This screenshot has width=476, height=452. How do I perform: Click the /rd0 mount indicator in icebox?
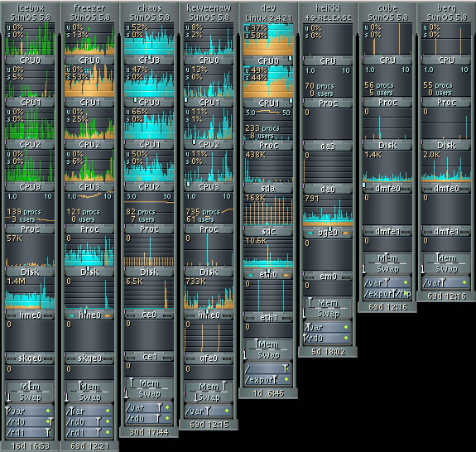click(x=48, y=421)
